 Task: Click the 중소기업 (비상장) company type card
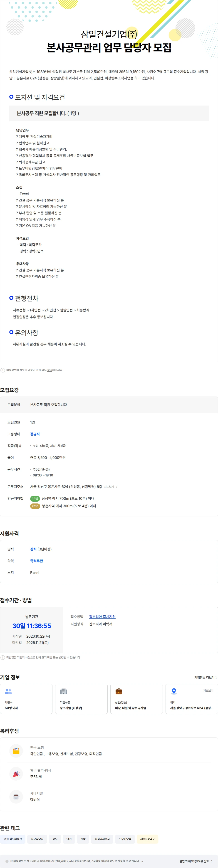click(82, 699)
